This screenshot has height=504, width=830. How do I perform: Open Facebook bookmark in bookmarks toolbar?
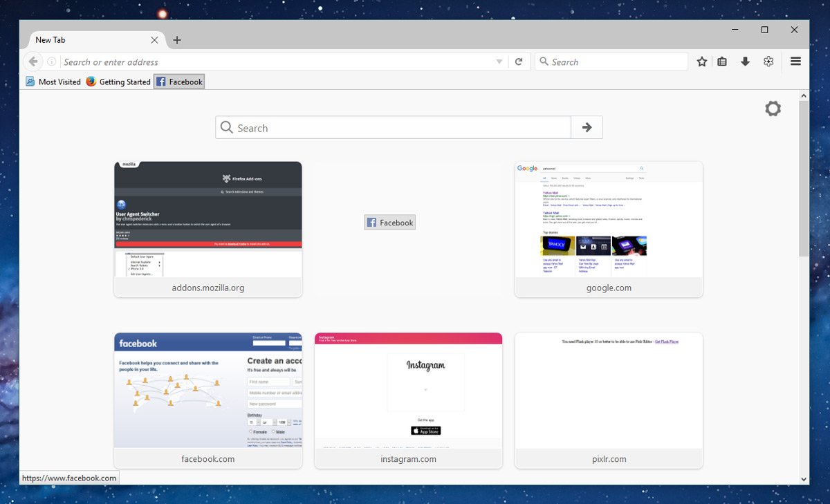click(x=179, y=82)
